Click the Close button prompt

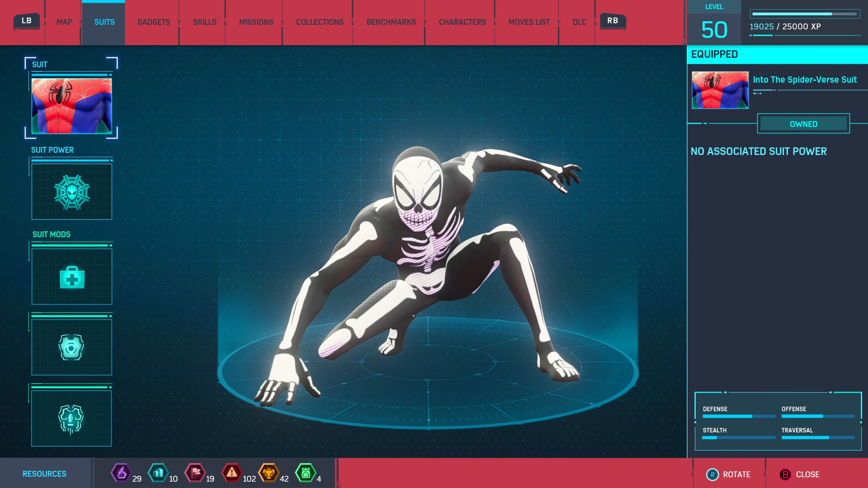point(800,474)
